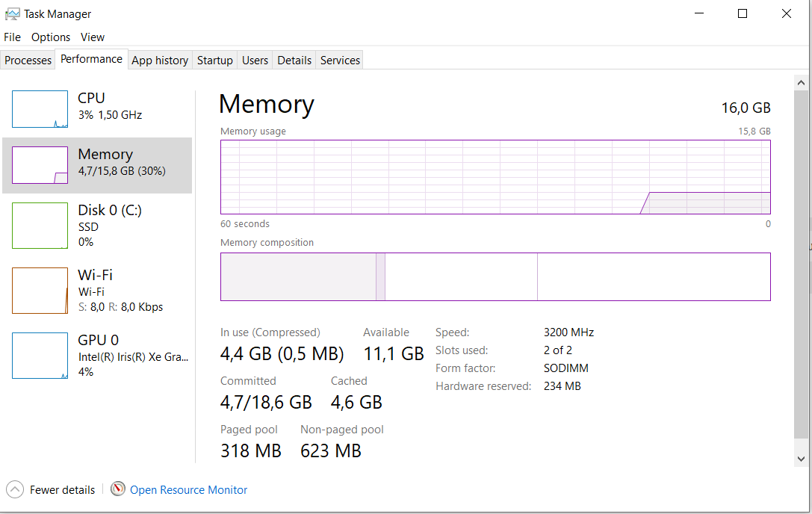Click the Memory usage mini graph
812x514 pixels.
[40, 165]
